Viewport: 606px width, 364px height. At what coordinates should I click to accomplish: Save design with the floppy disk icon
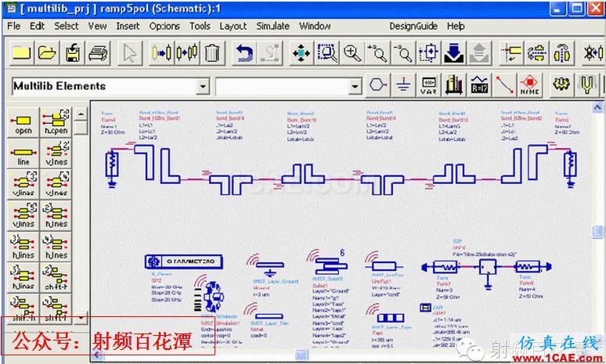pyautogui.click(x=73, y=52)
